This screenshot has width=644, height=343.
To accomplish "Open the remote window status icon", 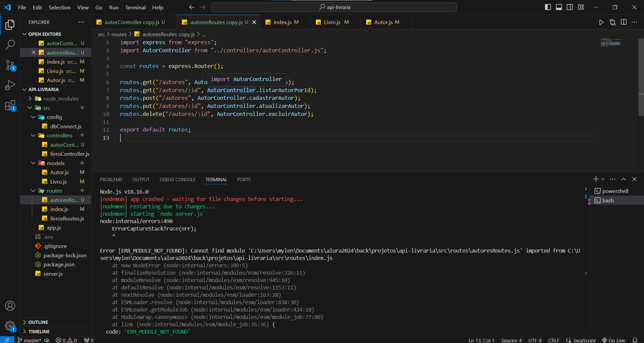I will pyautogui.click(x=7, y=340).
